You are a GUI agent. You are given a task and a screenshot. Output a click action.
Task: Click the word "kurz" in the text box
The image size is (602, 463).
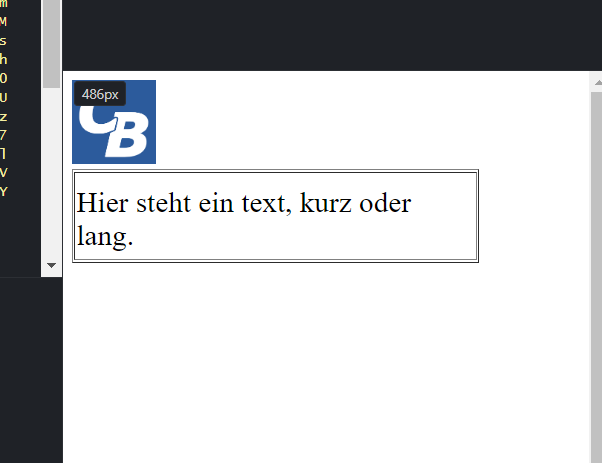pos(325,203)
